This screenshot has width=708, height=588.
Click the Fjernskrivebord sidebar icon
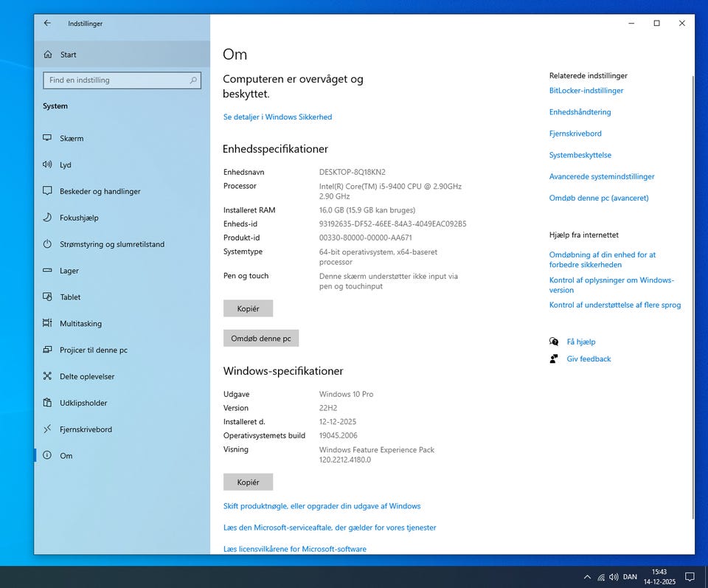pyautogui.click(x=47, y=429)
